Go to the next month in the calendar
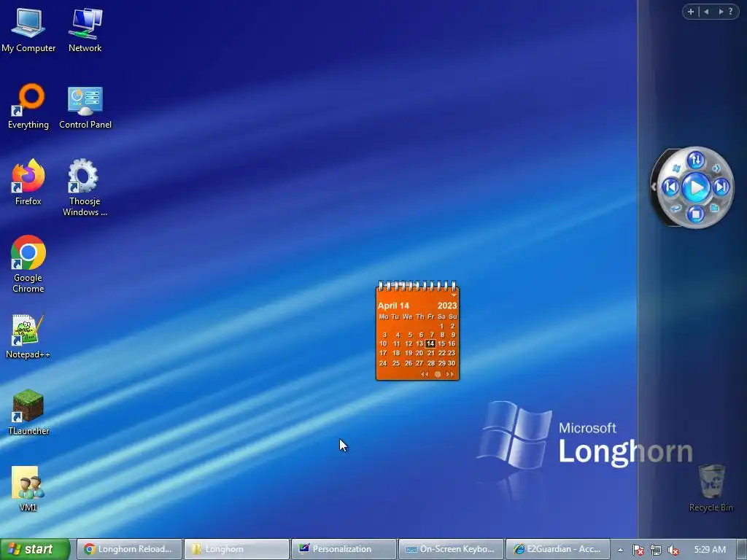The width and height of the screenshot is (747, 560). click(x=449, y=374)
